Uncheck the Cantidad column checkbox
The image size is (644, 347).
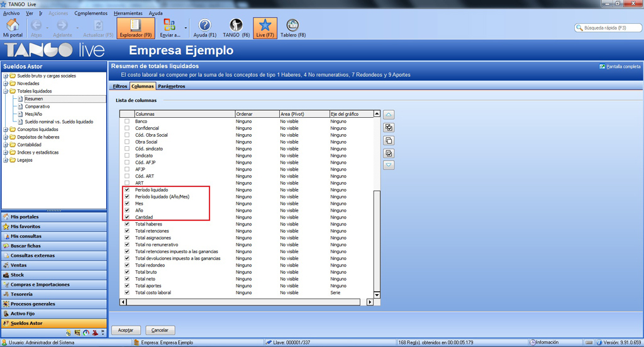click(127, 217)
